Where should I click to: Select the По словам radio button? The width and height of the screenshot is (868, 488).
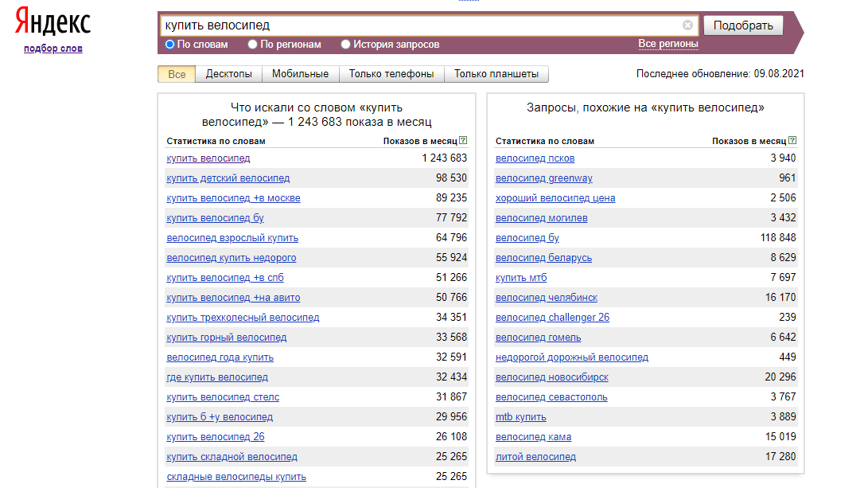[x=169, y=45]
